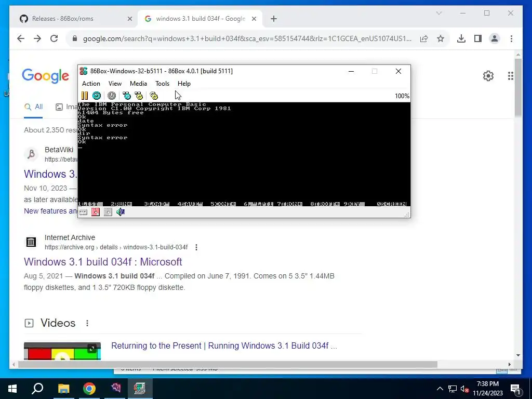Click the grey ACPI shutdown power icon
Viewport: 532px width, 399px height.
(x=112, y=96)
